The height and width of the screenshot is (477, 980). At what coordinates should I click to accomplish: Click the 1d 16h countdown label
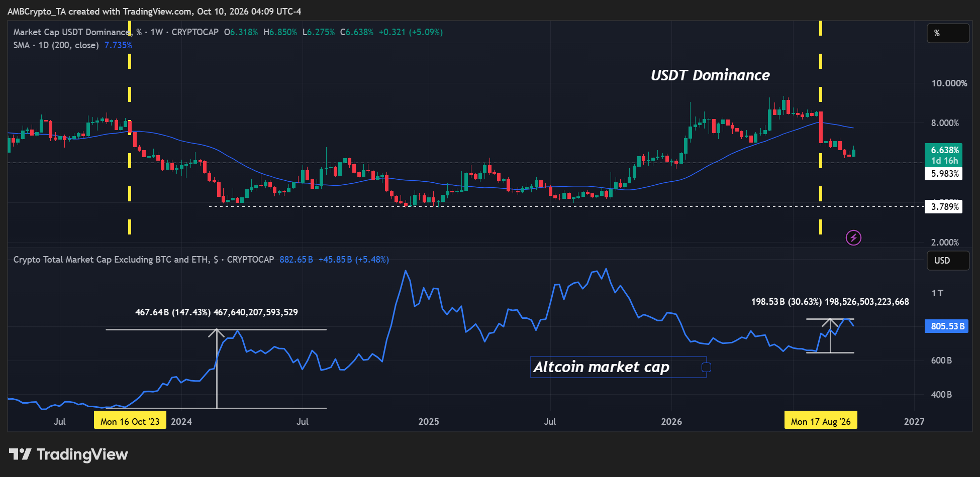(x=944, y=161)
